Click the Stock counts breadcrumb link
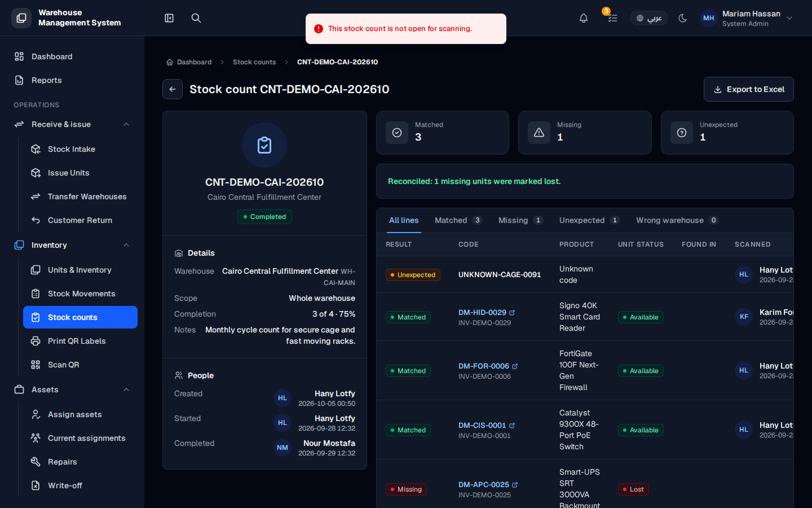This screenshot has height=508, width=812. click(254, 62)
